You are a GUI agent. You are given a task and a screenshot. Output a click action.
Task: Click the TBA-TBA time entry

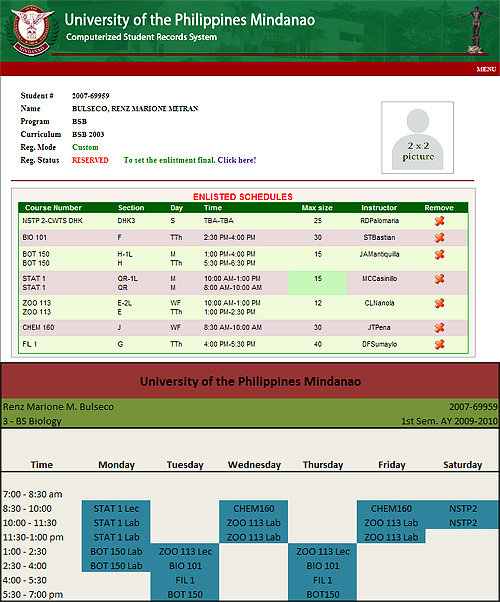pos(219,221)
